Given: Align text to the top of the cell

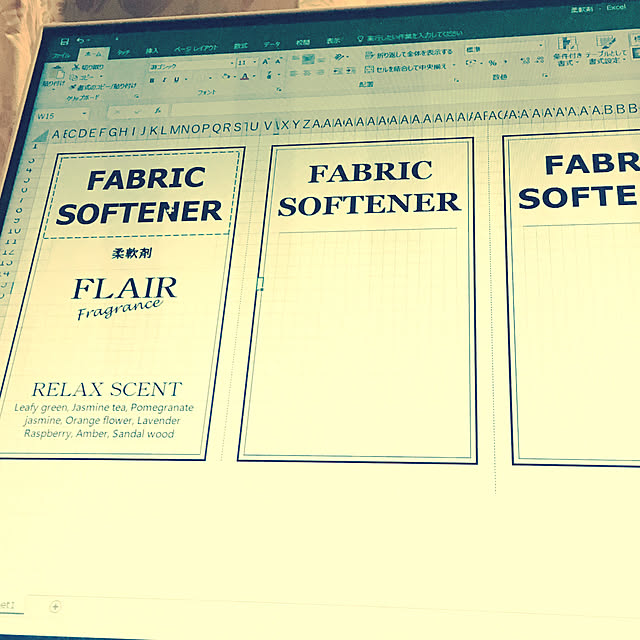Looking at the screenshot, I should tap(296, 59).
